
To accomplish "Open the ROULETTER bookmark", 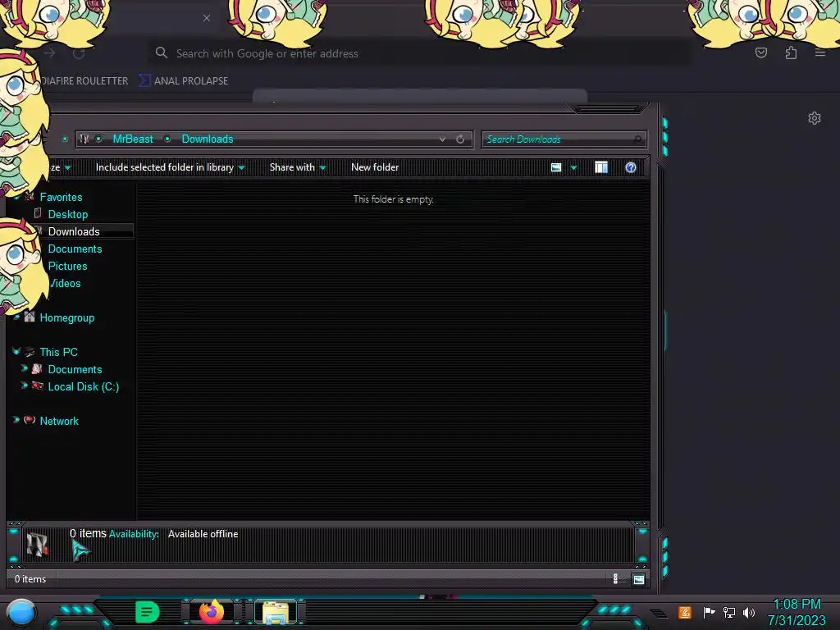I will [84, 81].
